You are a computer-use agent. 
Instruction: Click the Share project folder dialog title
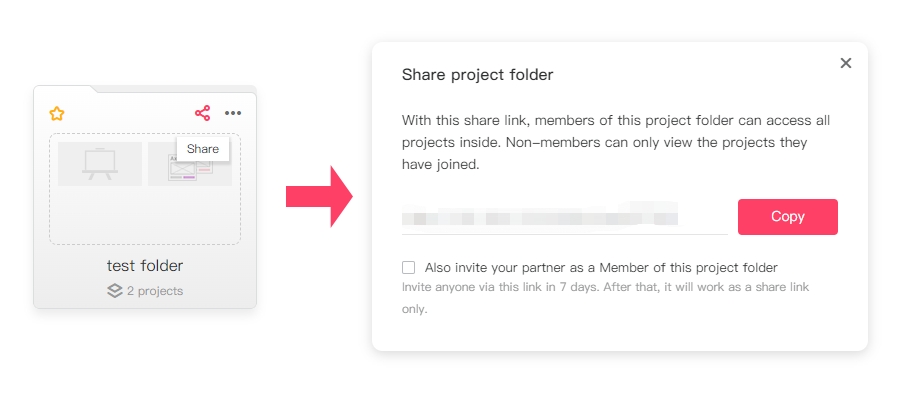click(x=478, y=75)
